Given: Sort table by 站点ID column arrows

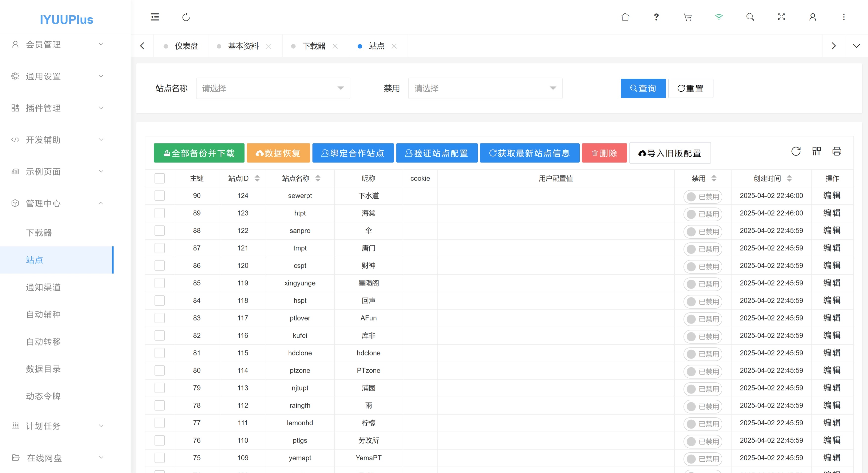Looking at the screenshot, I should pyautogui.click(x=257, y=178).
